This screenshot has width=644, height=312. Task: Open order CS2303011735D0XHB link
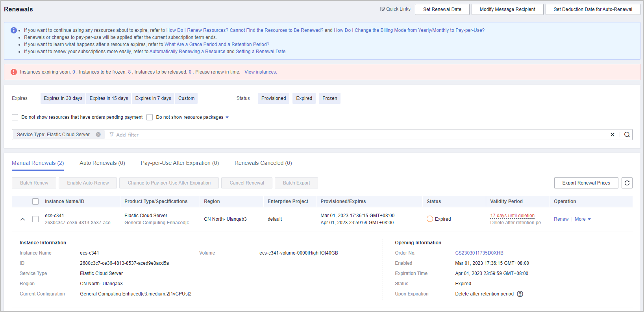click(479, 253)
